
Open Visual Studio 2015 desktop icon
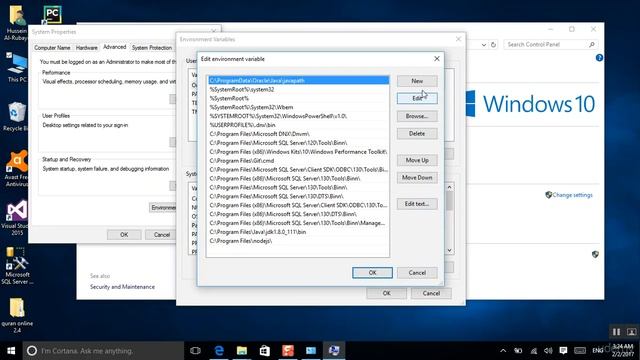click(16, 218)
